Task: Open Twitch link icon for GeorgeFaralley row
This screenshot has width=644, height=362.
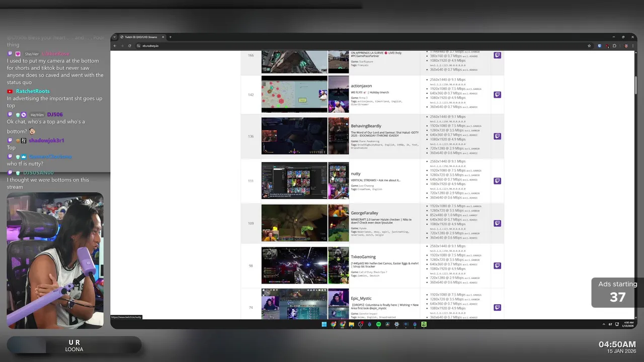Action: (x=497, y=223)
